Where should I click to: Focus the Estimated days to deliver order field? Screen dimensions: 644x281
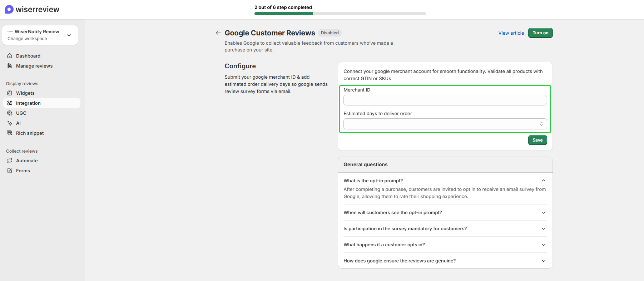tap(445, 124)
